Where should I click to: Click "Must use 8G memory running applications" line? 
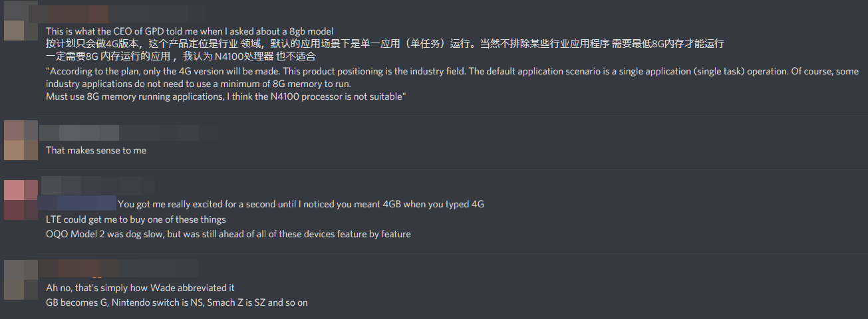(223, 97)
